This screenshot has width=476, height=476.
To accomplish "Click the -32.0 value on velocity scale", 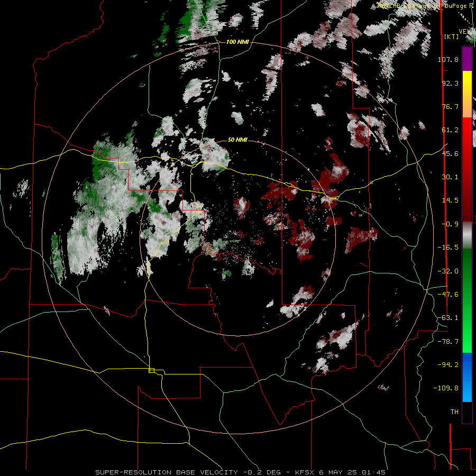I will click(448, 271).
